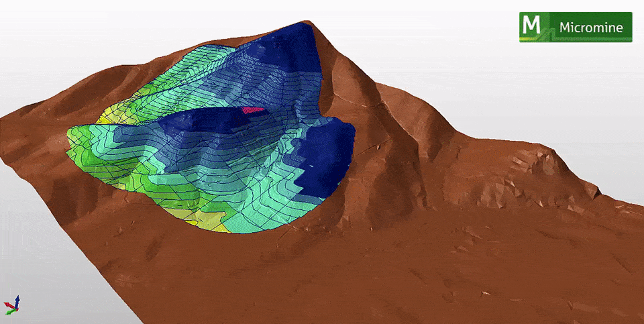Screen dimensions: 644x324
Task: Select the pink block in the pit
Action: point(254,110)
